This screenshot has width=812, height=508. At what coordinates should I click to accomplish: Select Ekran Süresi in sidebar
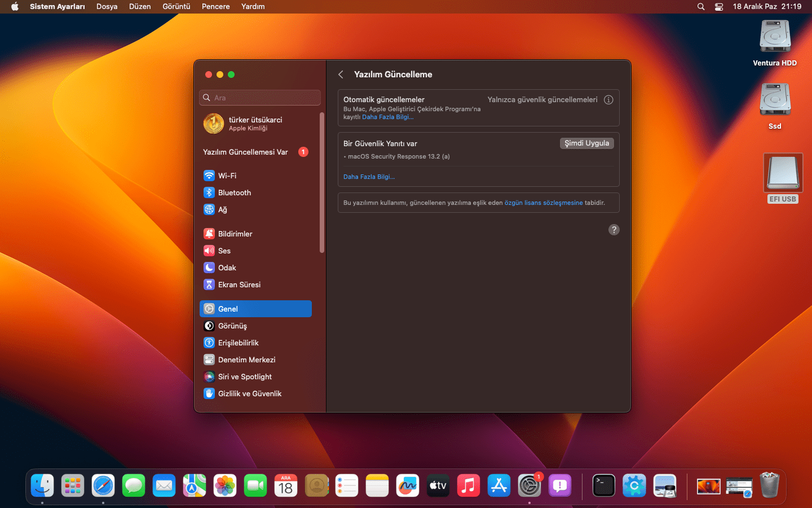point(239,284)
